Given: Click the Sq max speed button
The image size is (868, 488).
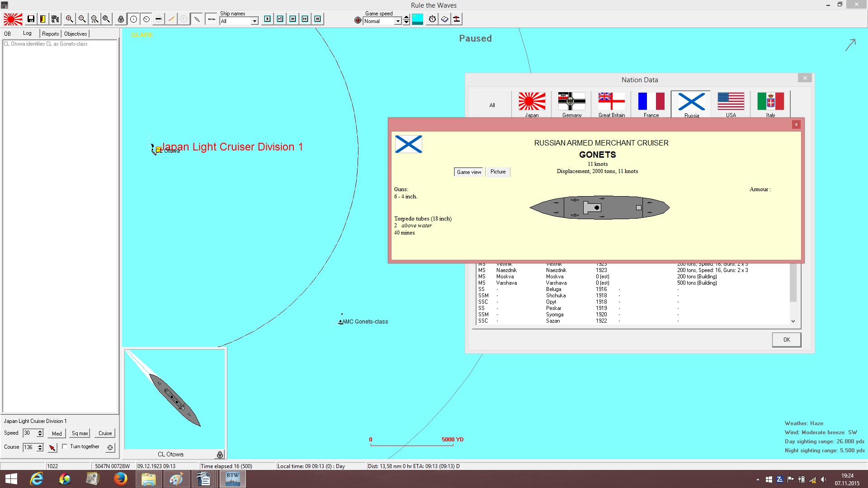Looking at the screenshot, I should [80, 433].
